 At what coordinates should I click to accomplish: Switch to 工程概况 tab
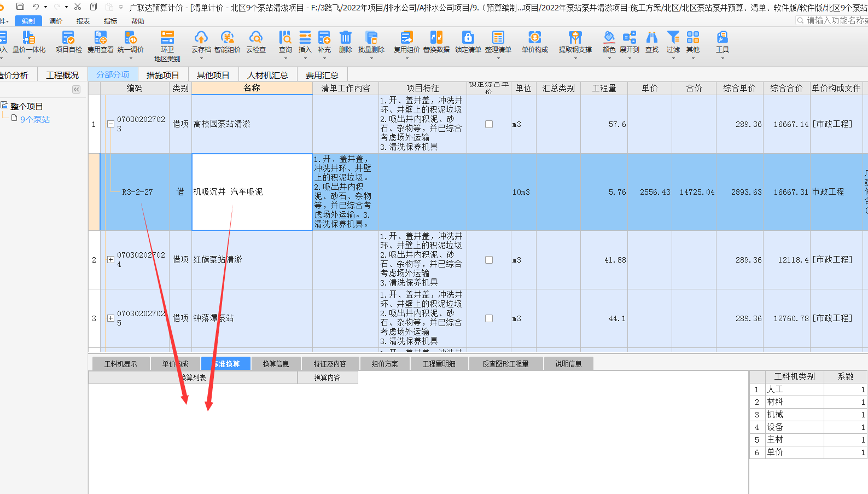62,75
